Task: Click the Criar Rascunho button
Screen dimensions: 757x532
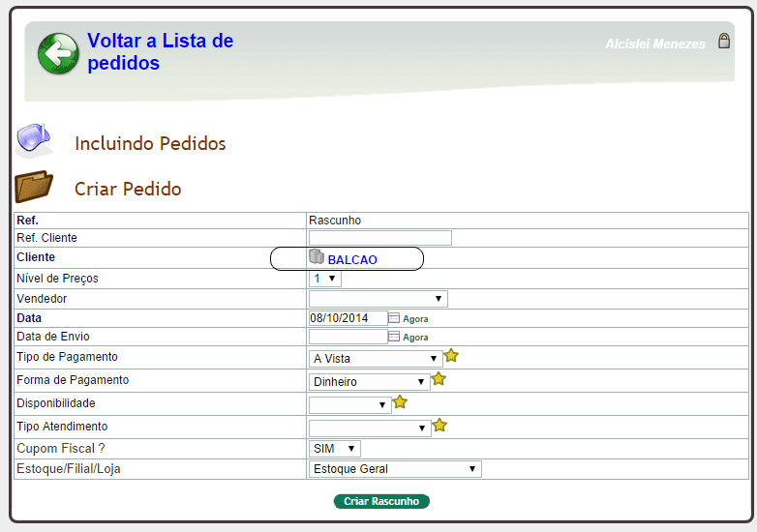Action: click(381, 502)
